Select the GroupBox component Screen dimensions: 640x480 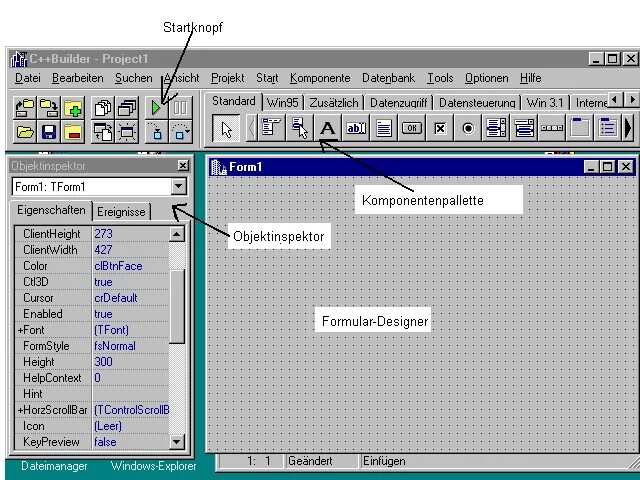(x=580, y=129)
